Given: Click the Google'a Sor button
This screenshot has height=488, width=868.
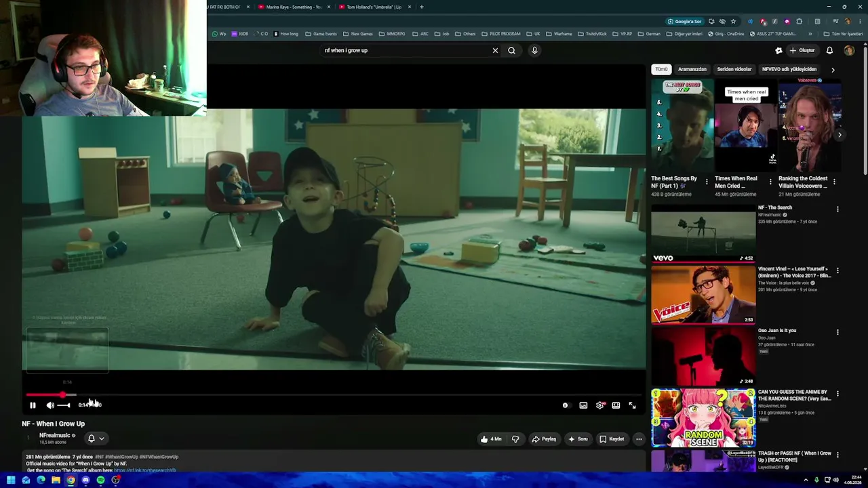Looking at the screenshot, I should coord(684,22).
